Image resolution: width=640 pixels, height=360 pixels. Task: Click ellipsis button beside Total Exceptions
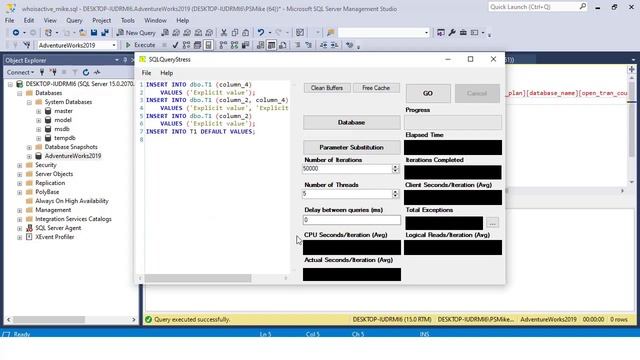(x=493, y=223)
